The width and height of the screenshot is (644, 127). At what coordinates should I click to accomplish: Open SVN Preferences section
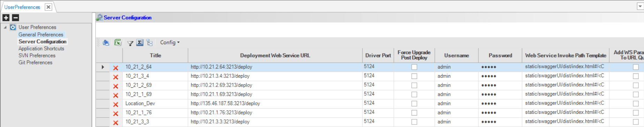pos(37,56)
